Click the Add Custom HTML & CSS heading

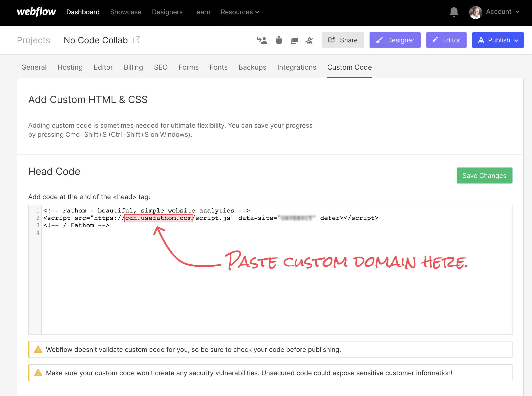pyautogui.click(x=88, y=100)
